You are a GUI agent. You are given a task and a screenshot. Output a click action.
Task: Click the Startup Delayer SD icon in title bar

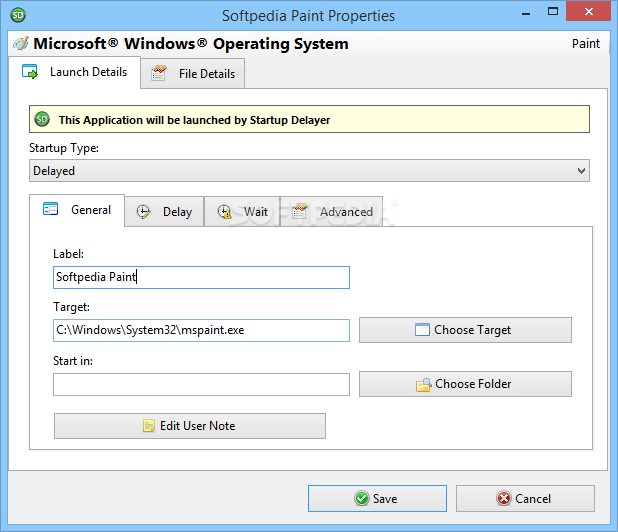[18, 15]
